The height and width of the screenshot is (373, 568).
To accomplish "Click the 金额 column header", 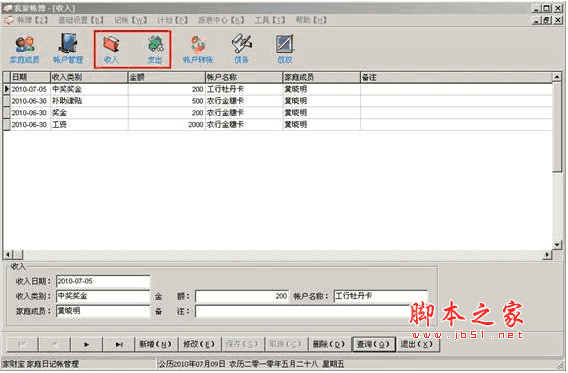I will (166, 77).
